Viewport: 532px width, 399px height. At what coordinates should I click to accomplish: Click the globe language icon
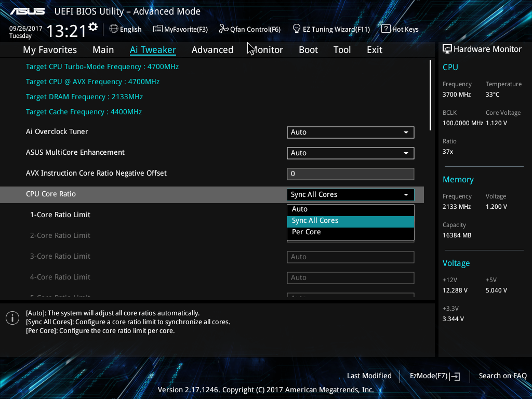(114, 29)
